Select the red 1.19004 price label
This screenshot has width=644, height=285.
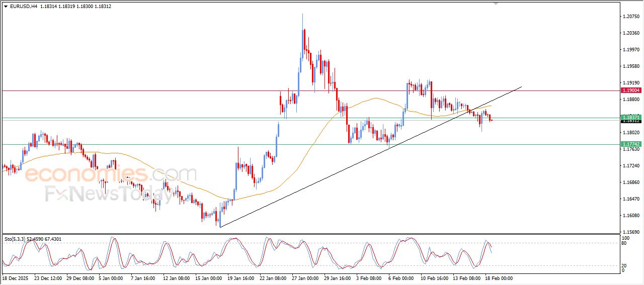(x=631, y=90)
